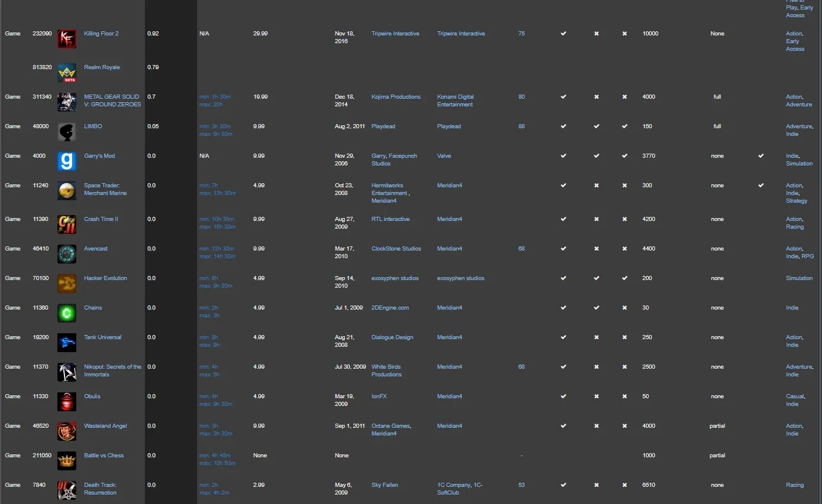The width and height of the screenshot is (822, 504).
Task: Click Metacritic score 88 for LIMBO
Action: pos(521,126)
